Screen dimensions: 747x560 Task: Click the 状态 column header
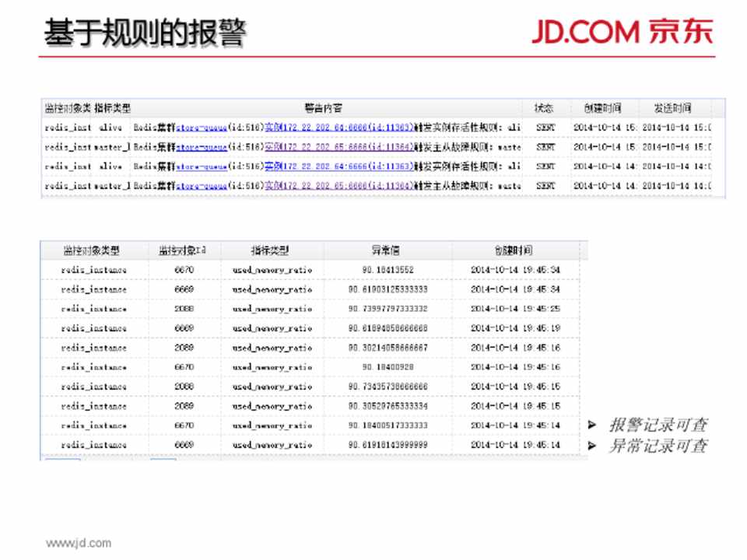(544, 108)
